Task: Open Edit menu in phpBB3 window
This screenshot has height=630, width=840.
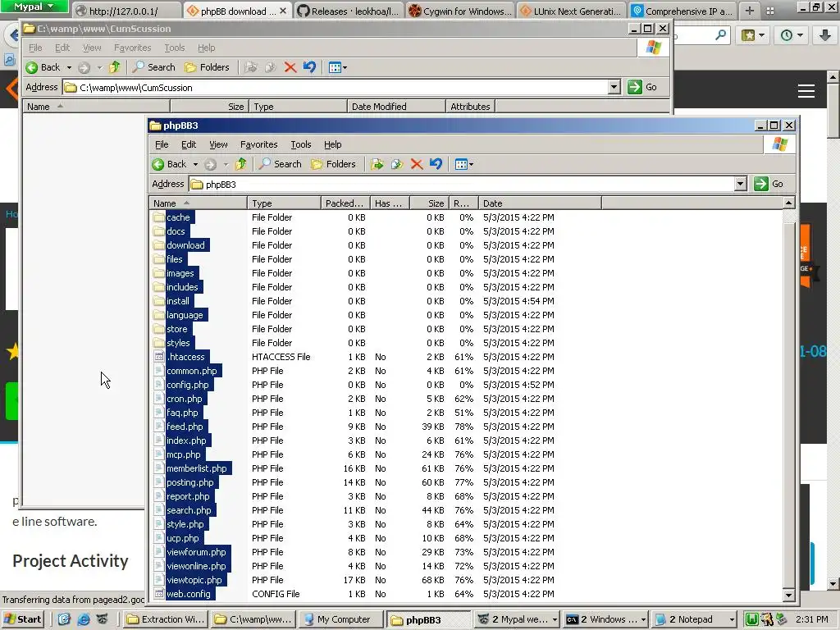Action: point(189,144)
